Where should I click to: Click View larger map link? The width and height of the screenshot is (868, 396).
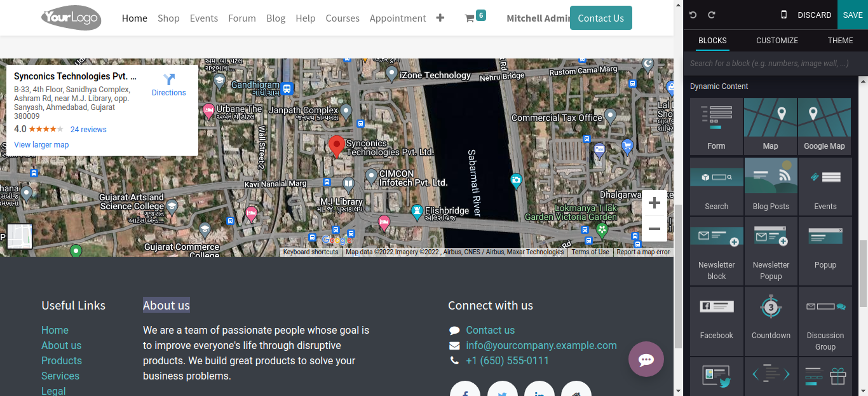pos(41,145)
